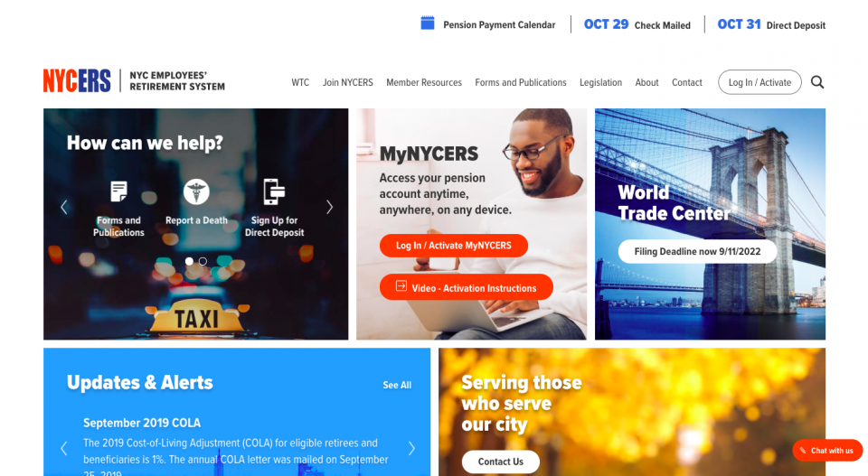Open the Member Resources menu
This screenshot has height=476, width=868.
(424, 82)
